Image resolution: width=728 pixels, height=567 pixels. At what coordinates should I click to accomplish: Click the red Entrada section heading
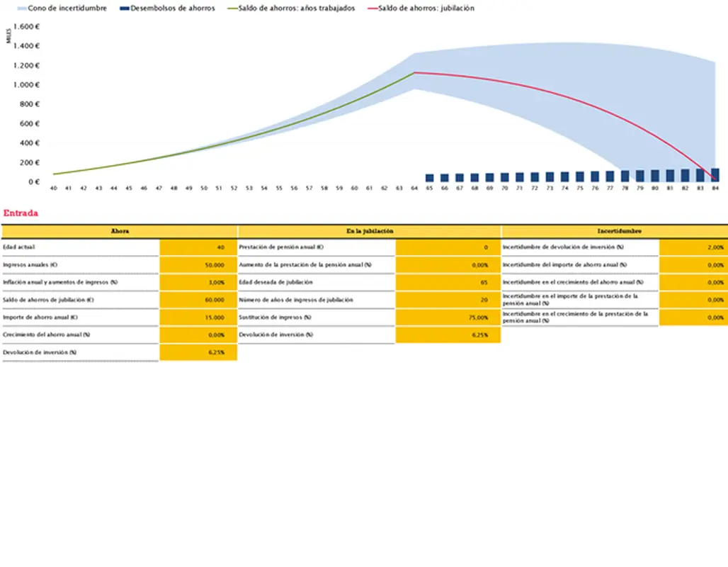(21, 213)
